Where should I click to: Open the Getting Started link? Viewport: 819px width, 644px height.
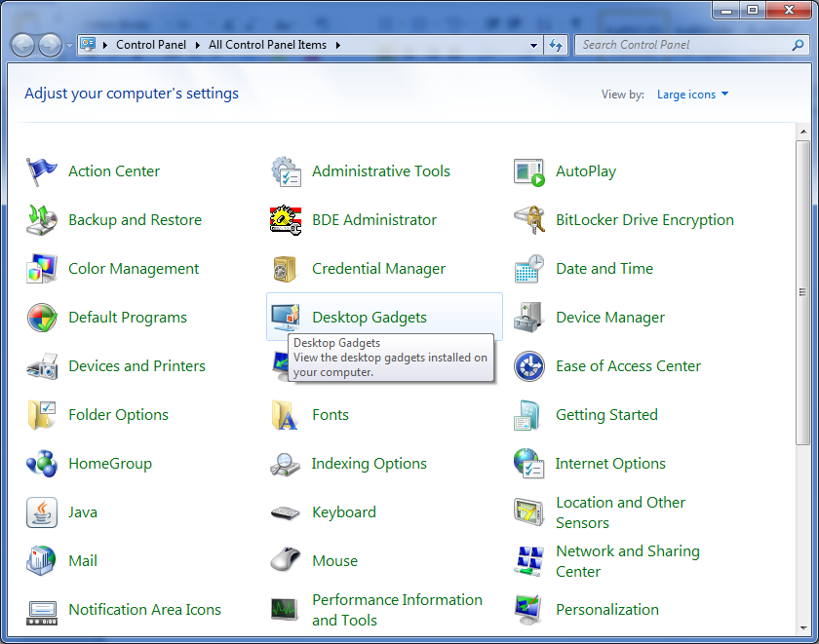[606, 415]
